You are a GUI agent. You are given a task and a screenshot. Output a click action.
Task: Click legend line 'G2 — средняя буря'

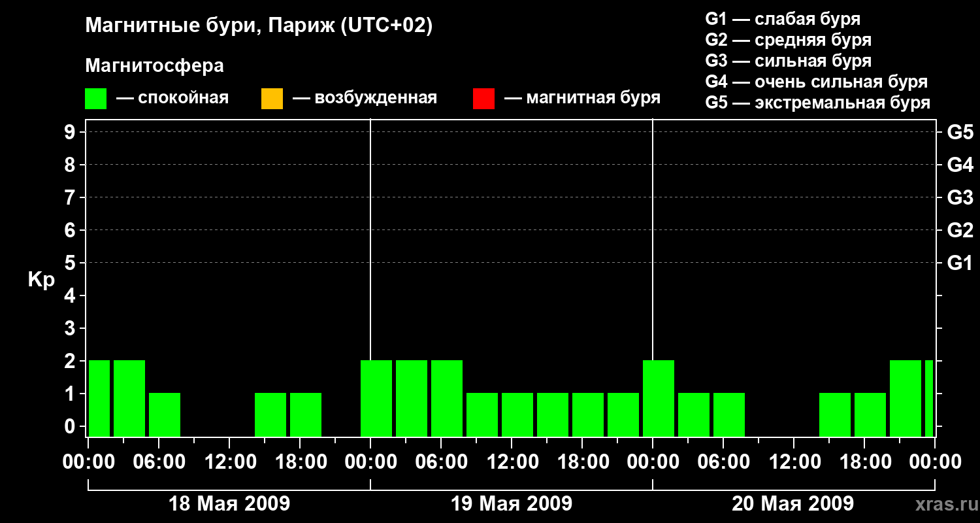click(x=788, y=40)
